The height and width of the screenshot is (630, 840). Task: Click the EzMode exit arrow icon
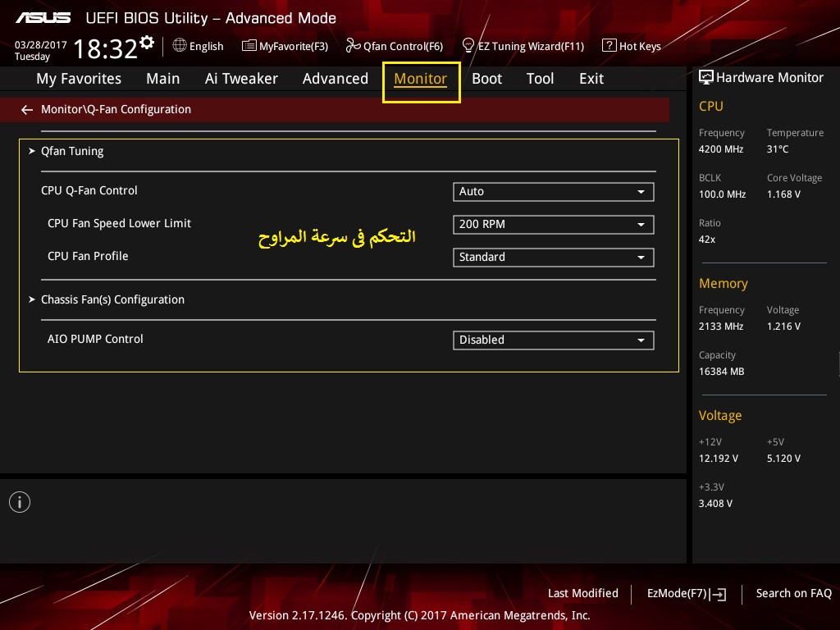point(718,594)
